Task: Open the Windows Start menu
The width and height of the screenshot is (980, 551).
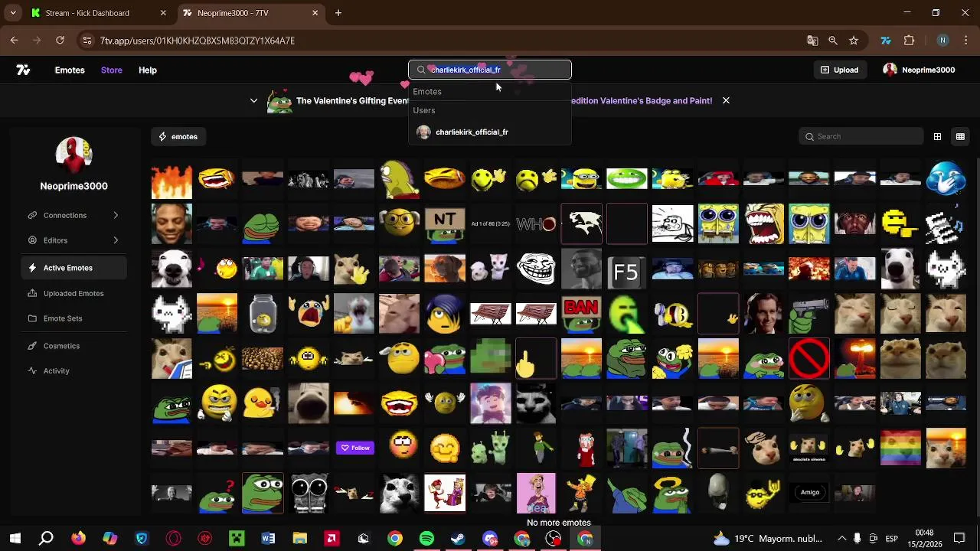Action: [15, 539]
